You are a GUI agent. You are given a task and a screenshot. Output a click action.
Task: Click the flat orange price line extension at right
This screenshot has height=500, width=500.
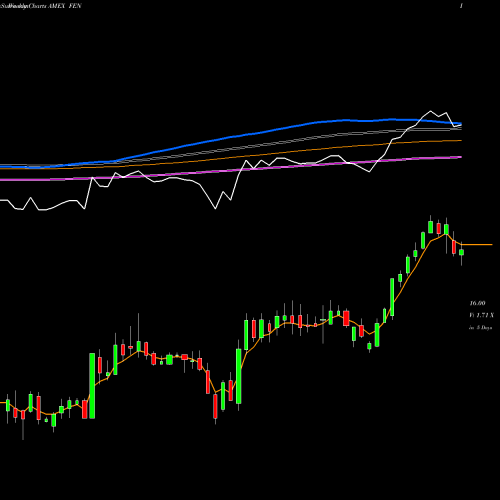click(x=477, y=245)
